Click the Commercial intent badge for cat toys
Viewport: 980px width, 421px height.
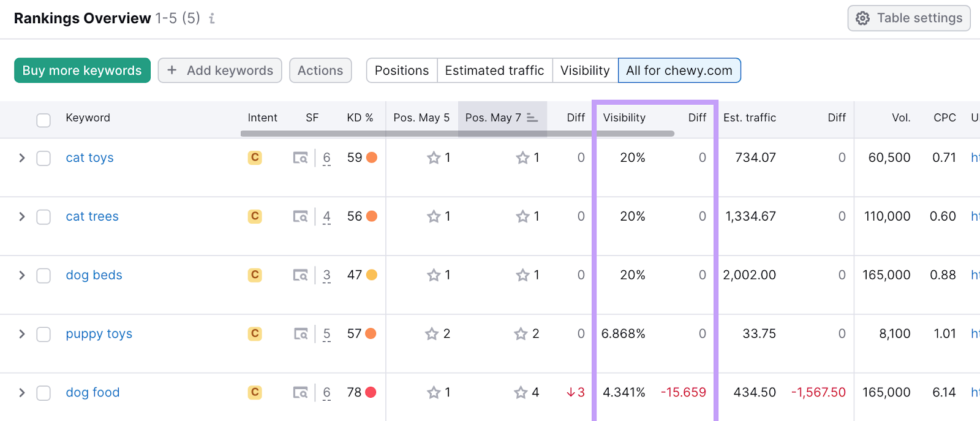click(255, 157)
